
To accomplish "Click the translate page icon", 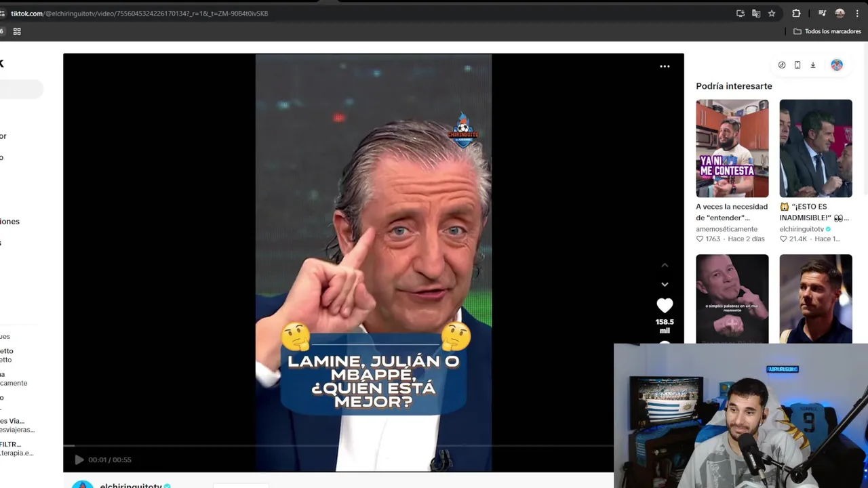I will pos(756,14).
